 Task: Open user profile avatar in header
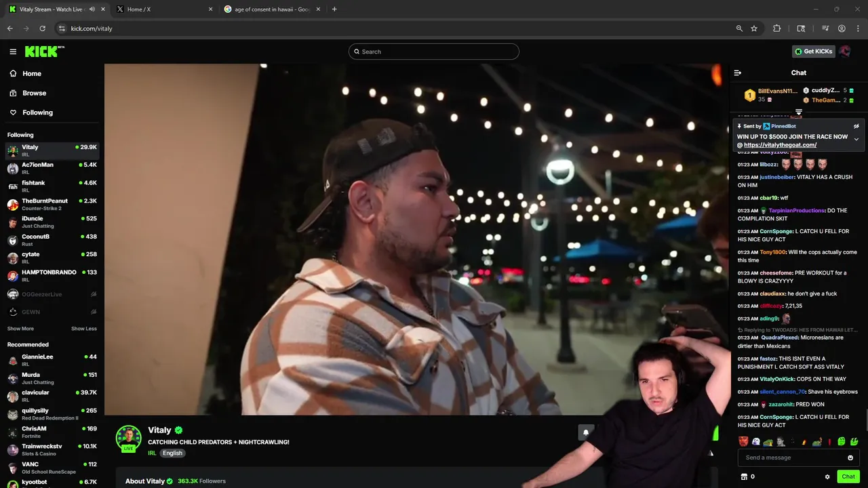[845, 52]
